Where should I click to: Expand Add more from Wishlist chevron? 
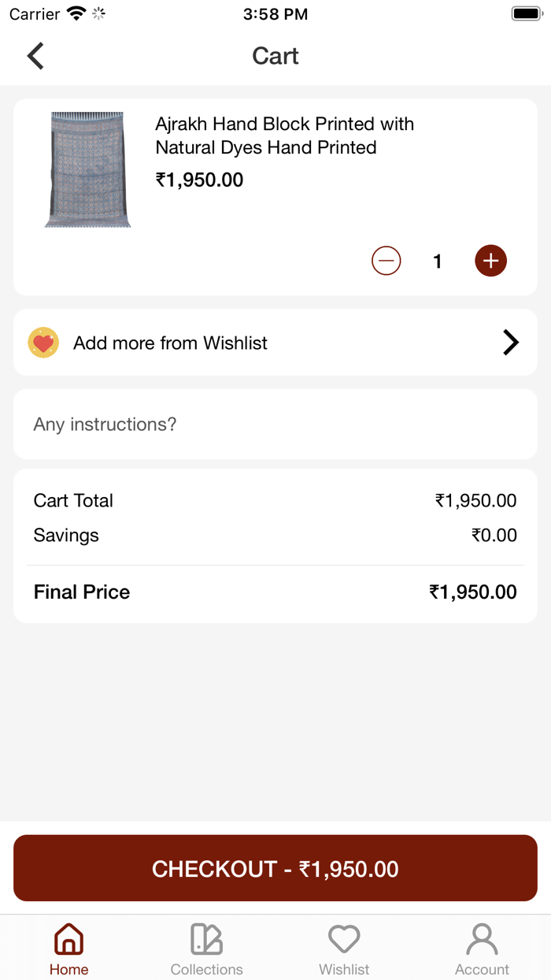coord(511,343)
